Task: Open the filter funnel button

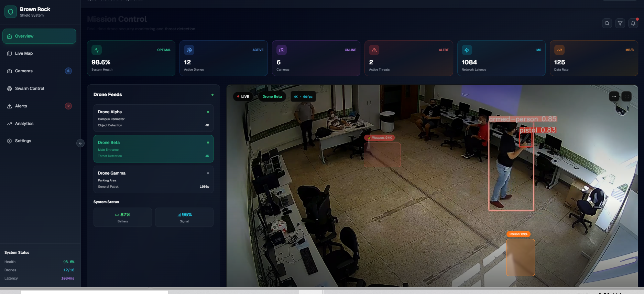Action: pyautogui.click(x=620, y=23)
